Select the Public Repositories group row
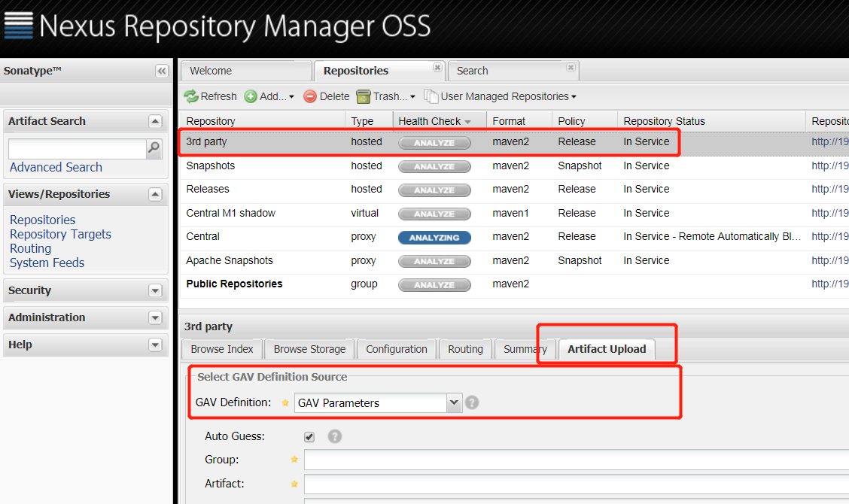This screenshot has height=504, width=849. click(514, 284)
